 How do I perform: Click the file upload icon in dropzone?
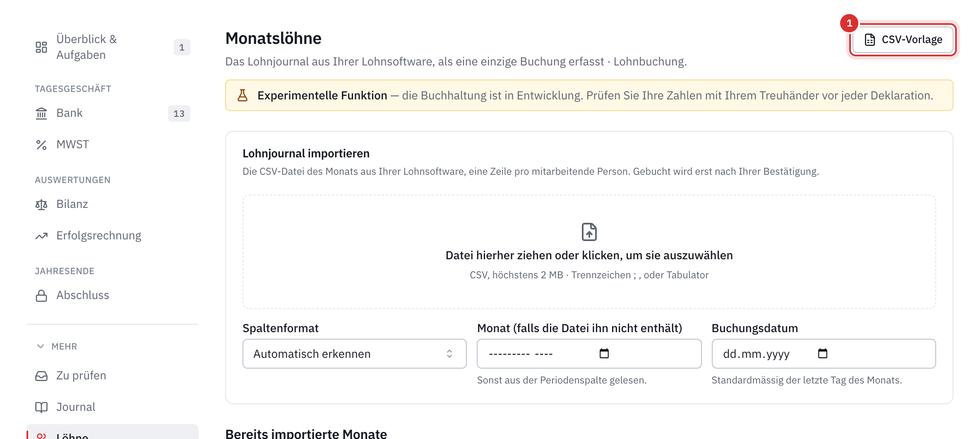tap(589, 232)
